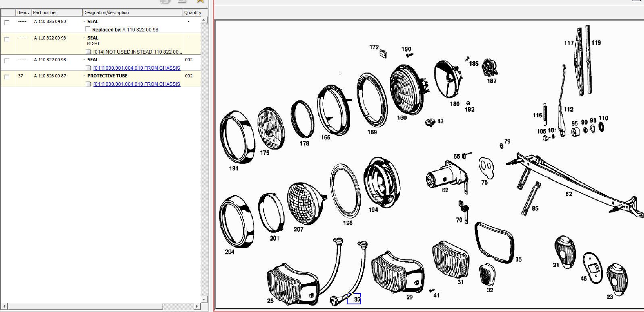
Task: Click the PROTECTIVE TUBE designation text
Action: click(107, 76)
